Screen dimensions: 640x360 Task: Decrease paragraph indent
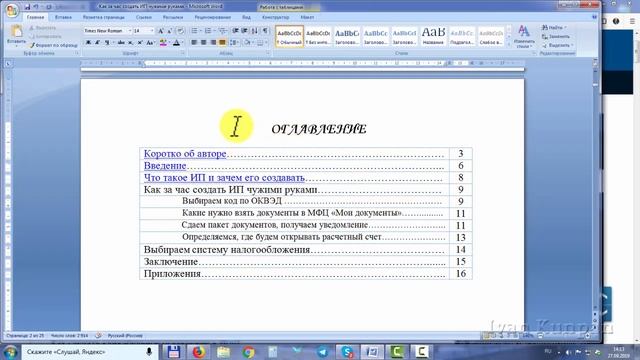pos(236,31)
